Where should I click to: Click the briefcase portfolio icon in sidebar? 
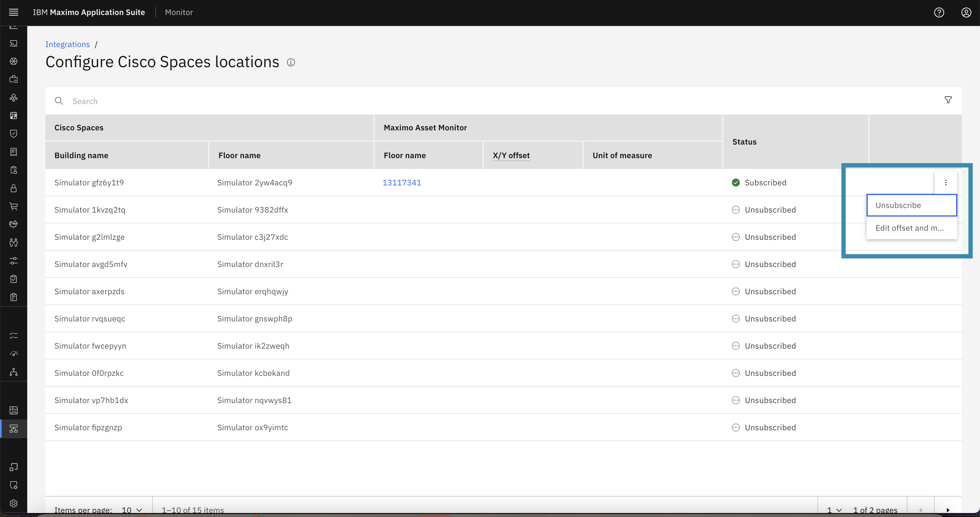[x=14, y=79]
